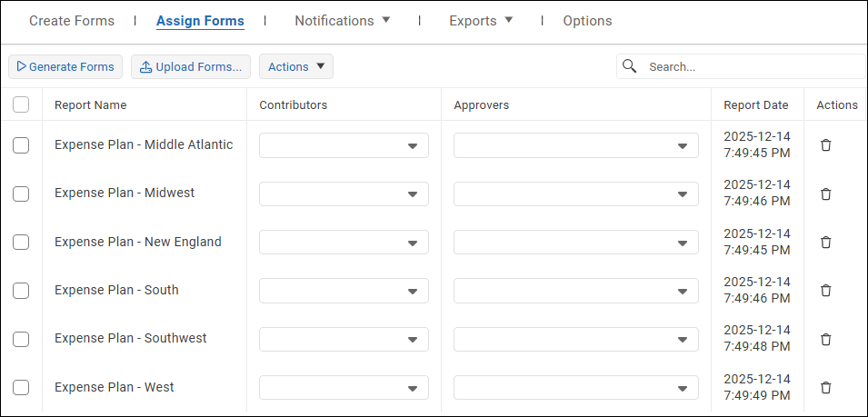The image size is (868, 417).
Task: Click the Upload Forms button
Action: 191,66
